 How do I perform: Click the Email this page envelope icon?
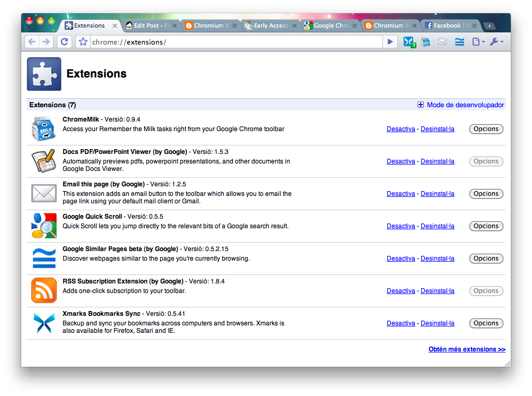tap(44, 193)
